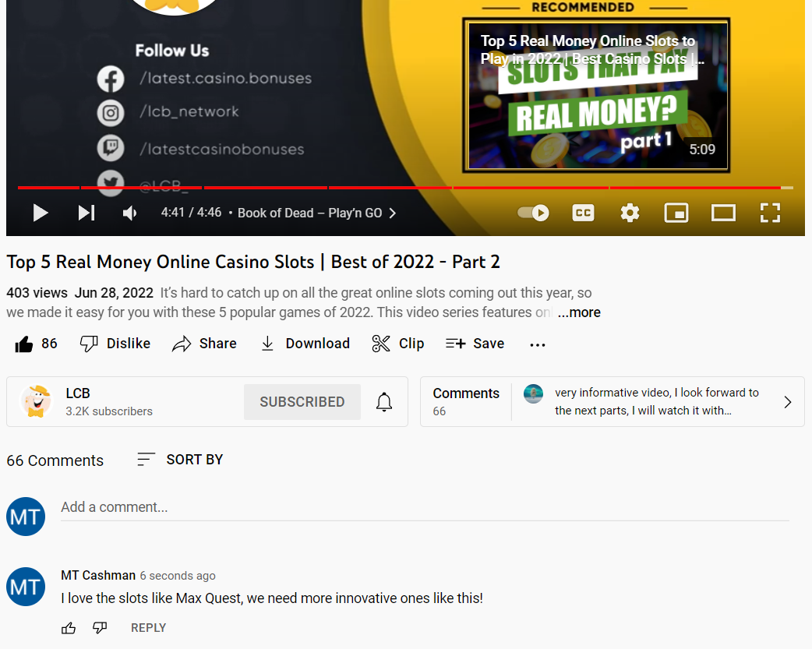
Task: Reply to MT Cashman's comment
Action: (x=149, y=628)
